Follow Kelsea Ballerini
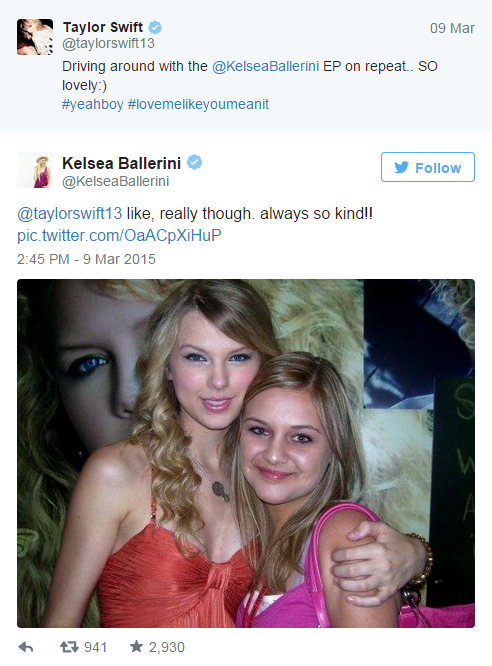This screenshot has height=666, width=492. [x=427, y=167]
